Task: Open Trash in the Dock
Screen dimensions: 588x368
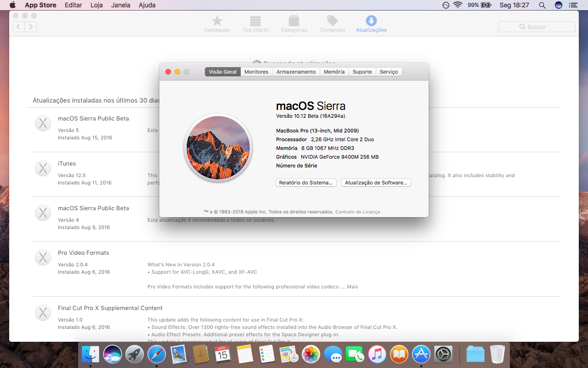Action: point(498,354)
